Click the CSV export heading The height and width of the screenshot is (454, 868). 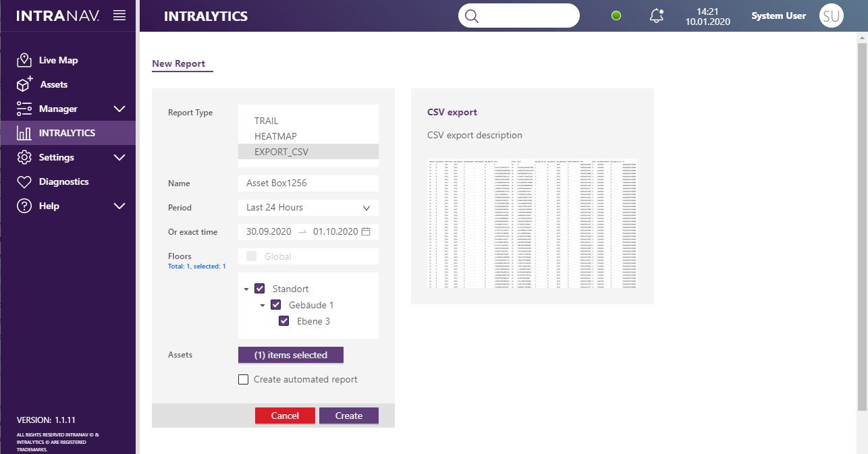pyautogui.click(x=452, y=112)
